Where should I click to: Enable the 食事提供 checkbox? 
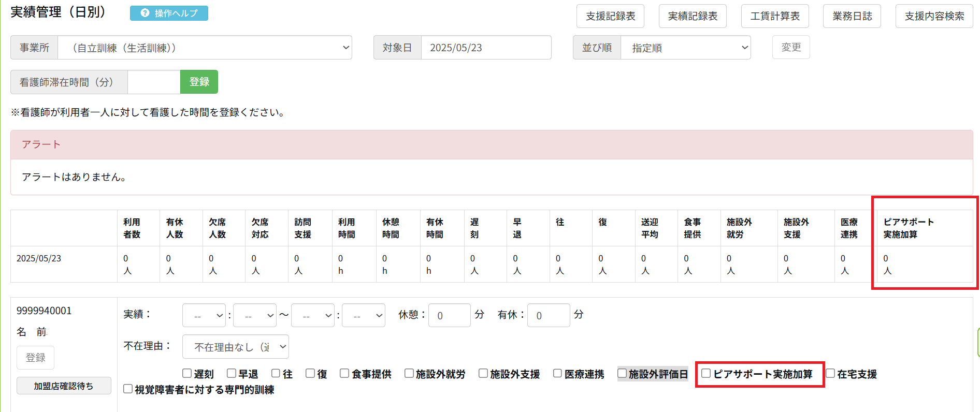pos(344,373)
